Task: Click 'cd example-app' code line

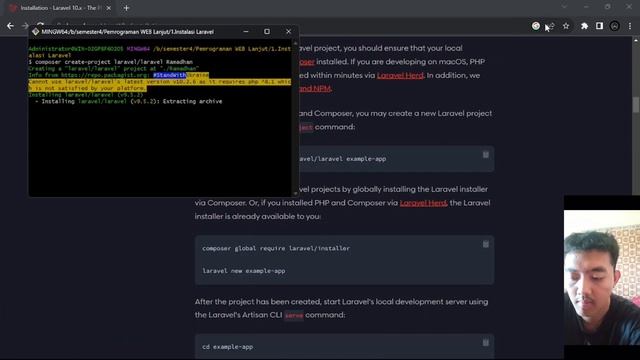Action: (228, 347)
